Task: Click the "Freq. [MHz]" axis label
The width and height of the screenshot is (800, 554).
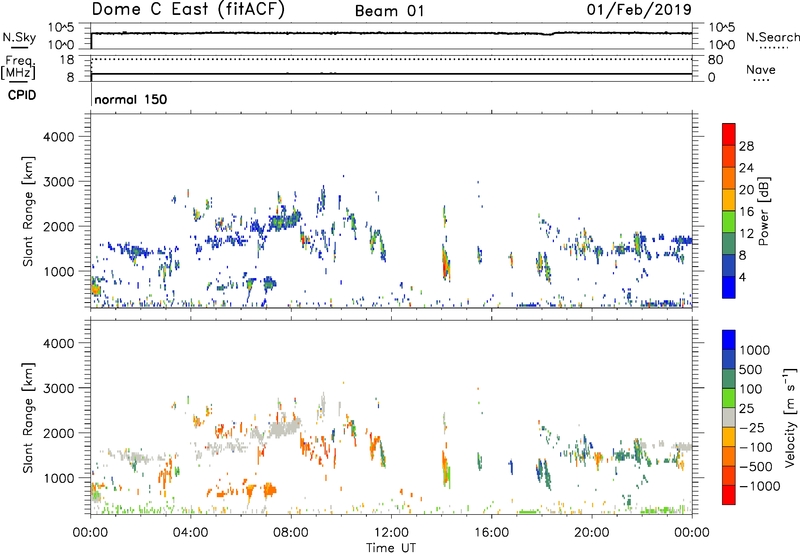Action: [18, 68]
